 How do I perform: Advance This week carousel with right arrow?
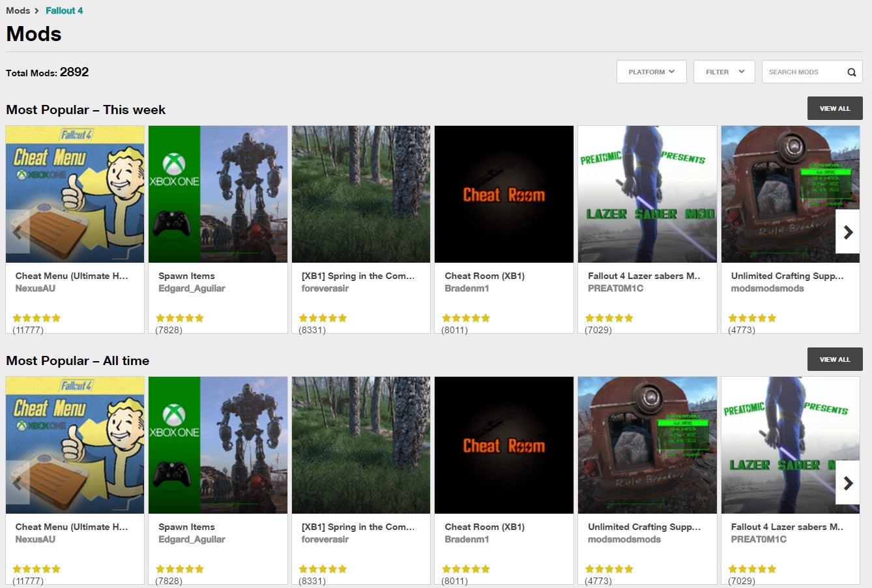click(x=848, y=231)
